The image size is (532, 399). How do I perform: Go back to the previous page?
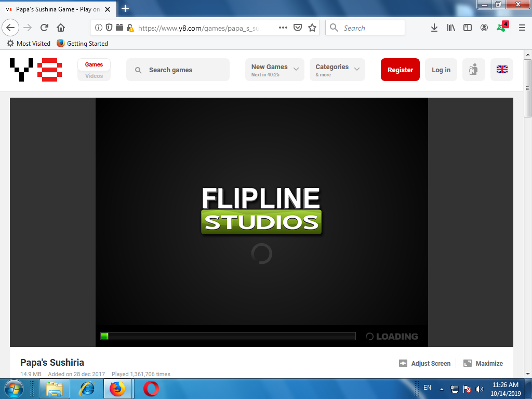click(10, 28)
